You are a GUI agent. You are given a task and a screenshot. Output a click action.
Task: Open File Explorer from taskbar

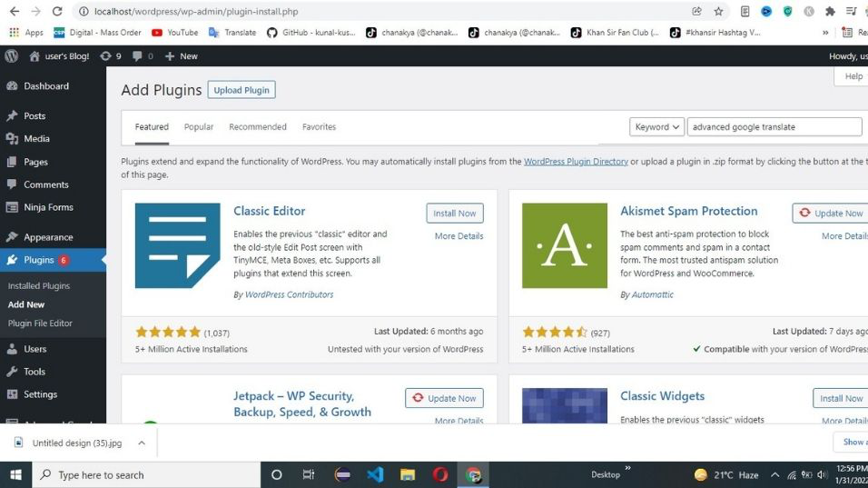[408, 474]
